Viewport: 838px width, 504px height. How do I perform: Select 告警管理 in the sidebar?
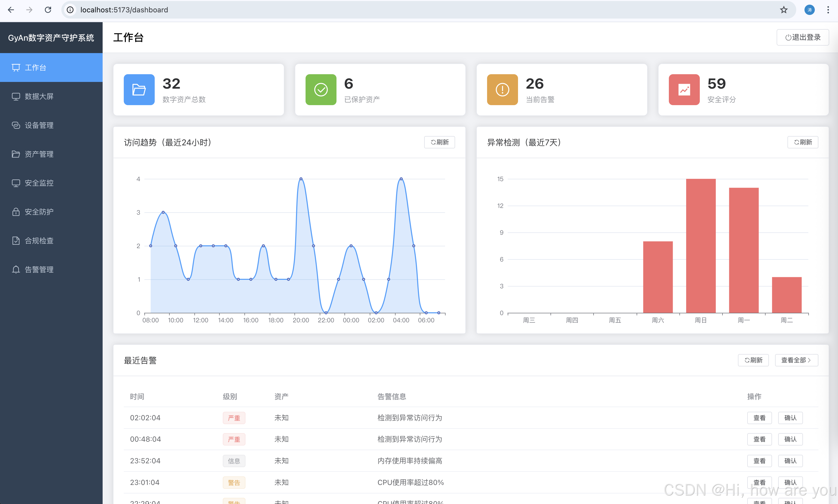(x=39, y=270)
